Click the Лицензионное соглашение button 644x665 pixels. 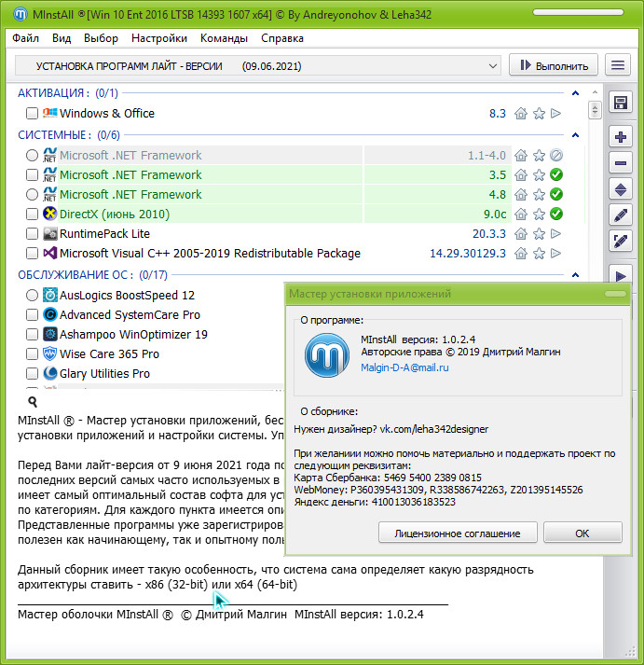pyautogui.click(x=458, y=533)
